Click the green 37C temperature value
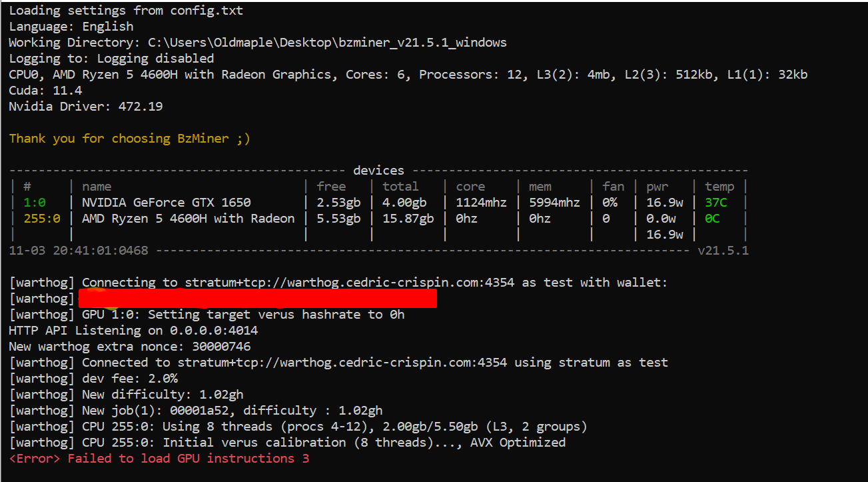Image resolution: width=868 pixels, height=482 pixels. point(715,203)
